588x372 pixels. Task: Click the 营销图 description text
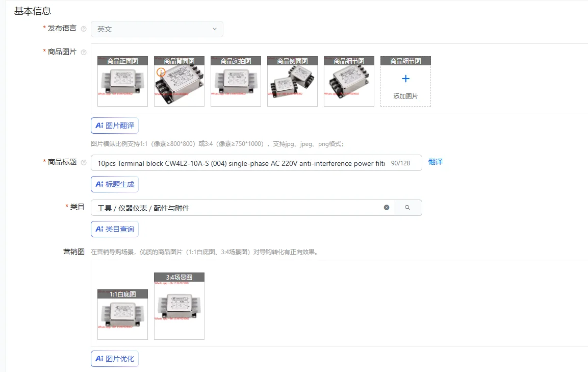(x=204, y=252)
